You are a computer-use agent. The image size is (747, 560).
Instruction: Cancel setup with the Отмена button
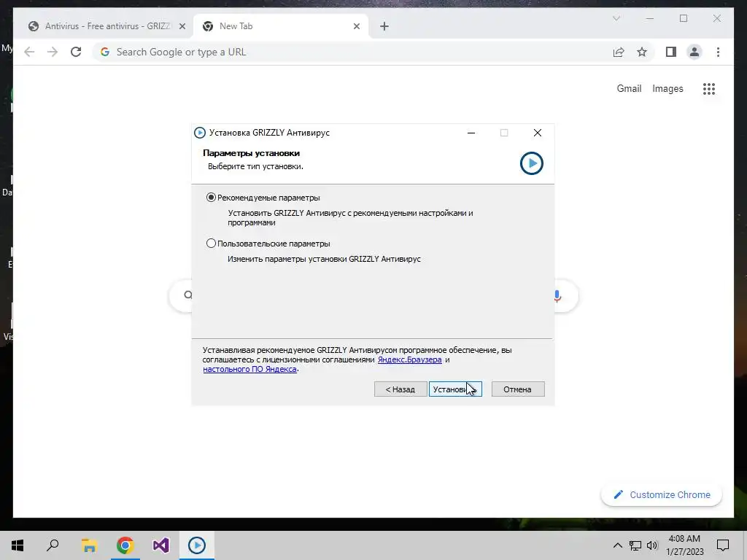(518, 389)
